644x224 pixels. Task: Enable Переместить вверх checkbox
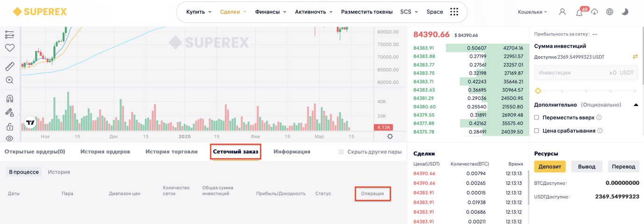coord(537,118)
